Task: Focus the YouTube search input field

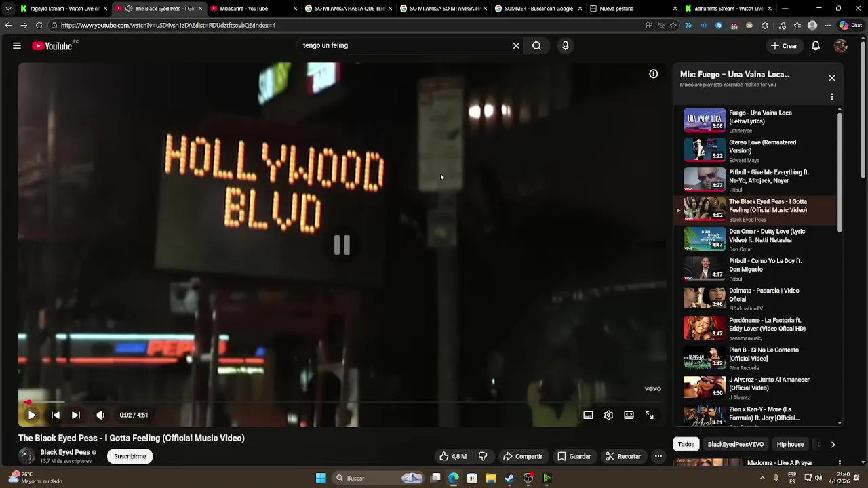Action: tap(403, 46)
